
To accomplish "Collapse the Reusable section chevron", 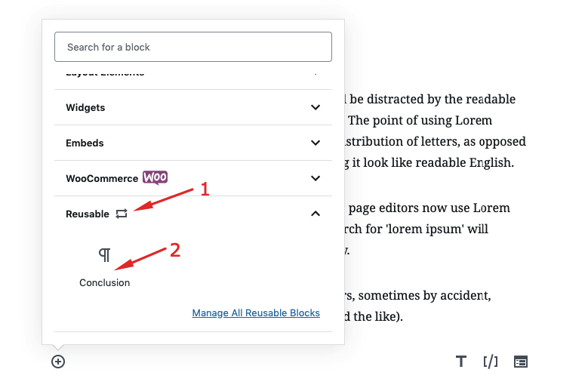I will pos(316,214).
